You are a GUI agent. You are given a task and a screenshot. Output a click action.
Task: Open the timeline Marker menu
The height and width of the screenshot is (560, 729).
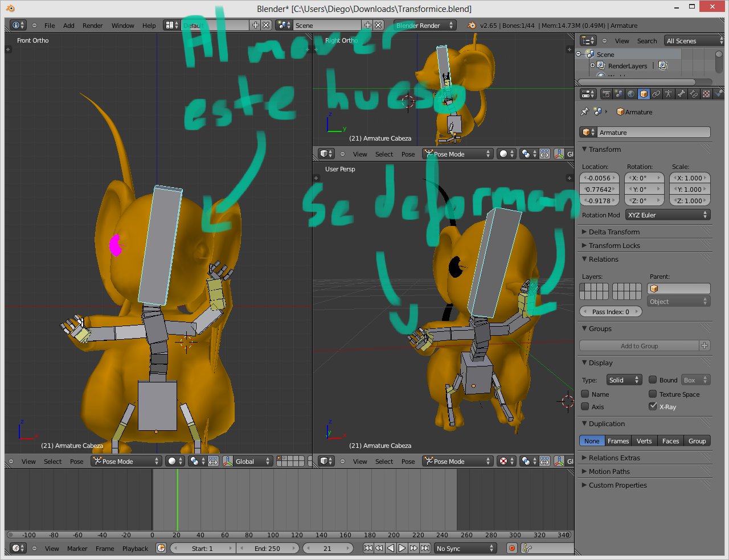77,548
